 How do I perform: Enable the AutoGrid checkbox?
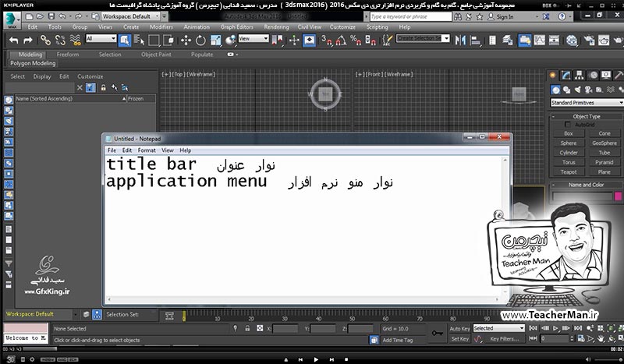(568, 125)
